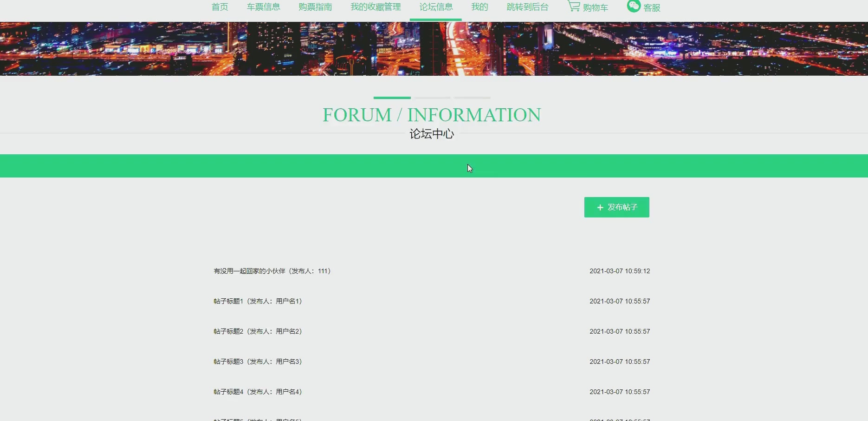Open the post 有没用一起回家的小伙伴
This screenshot has height=421, width=868.
click(x=272, y=271)
